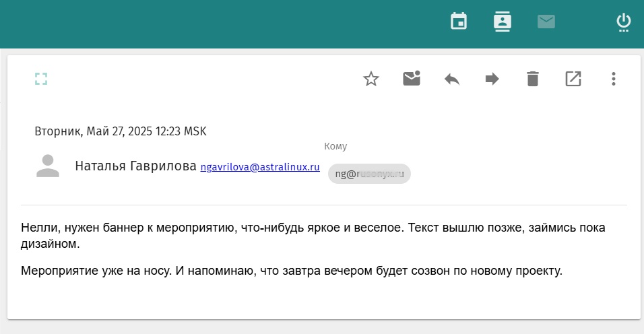Click the sender's avatar silhouette

pyautogui.click(x=48, y=166)
